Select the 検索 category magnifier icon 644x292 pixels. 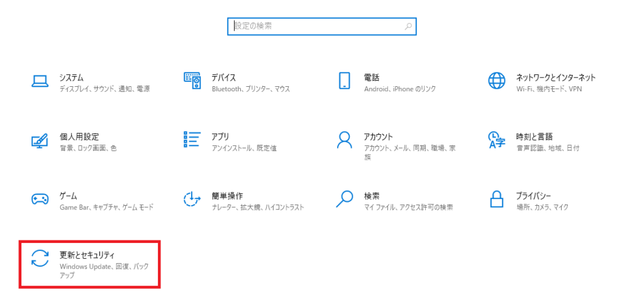(345, 199)
